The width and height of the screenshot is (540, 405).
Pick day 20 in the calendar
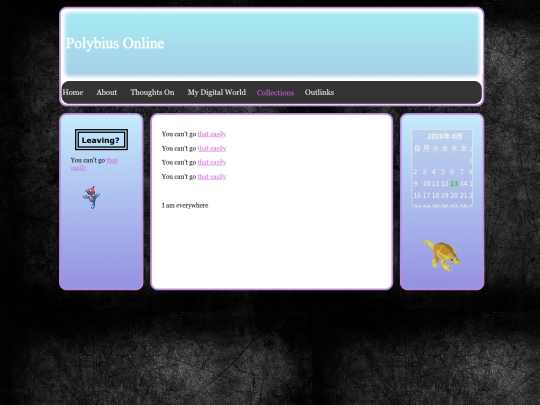click(x=454, y=196)
